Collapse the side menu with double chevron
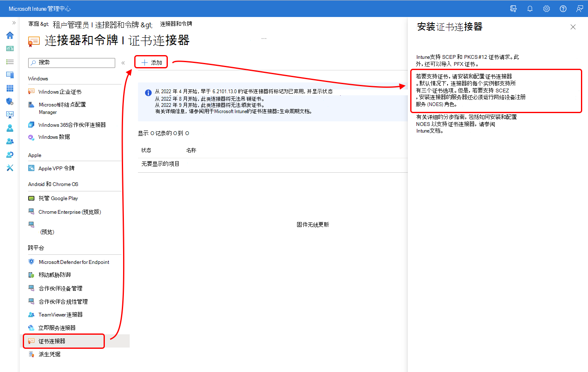Image resolution: width=588 pixels, height=372 pixels. (x=123, y=63)
